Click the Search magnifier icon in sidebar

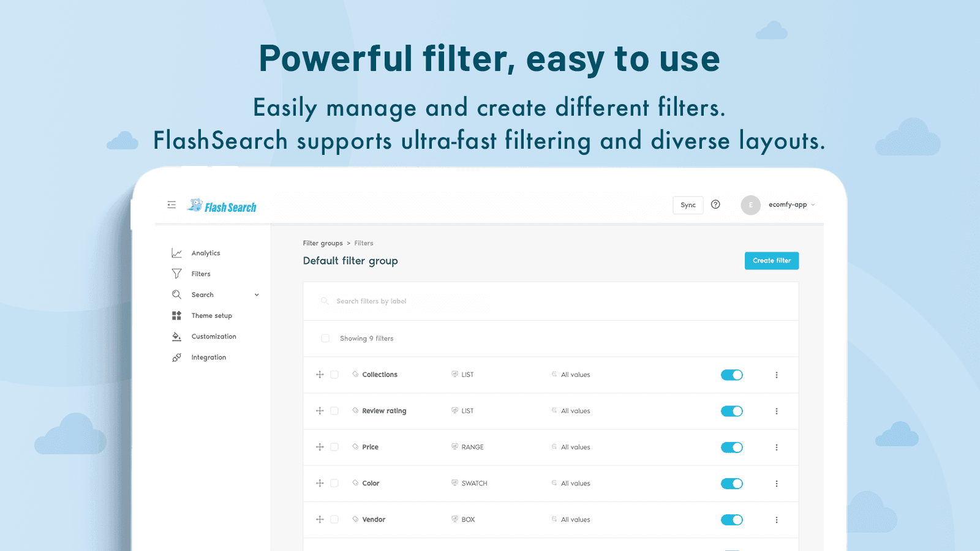(x=176, y=294)
